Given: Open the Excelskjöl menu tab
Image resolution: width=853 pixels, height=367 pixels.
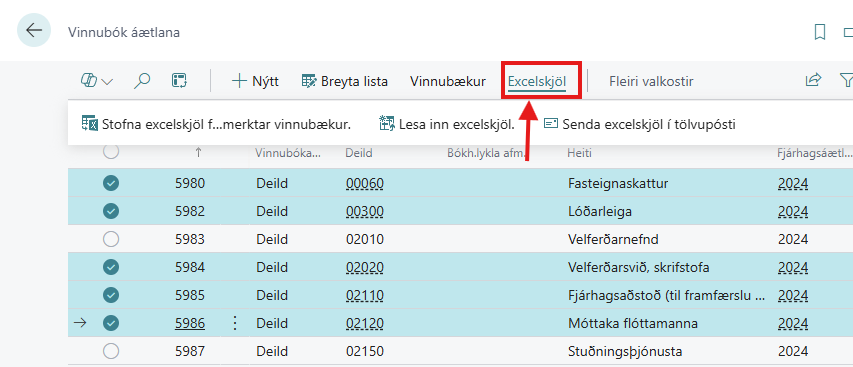Looking at the screenshot, I should click(x=537, y=82).
